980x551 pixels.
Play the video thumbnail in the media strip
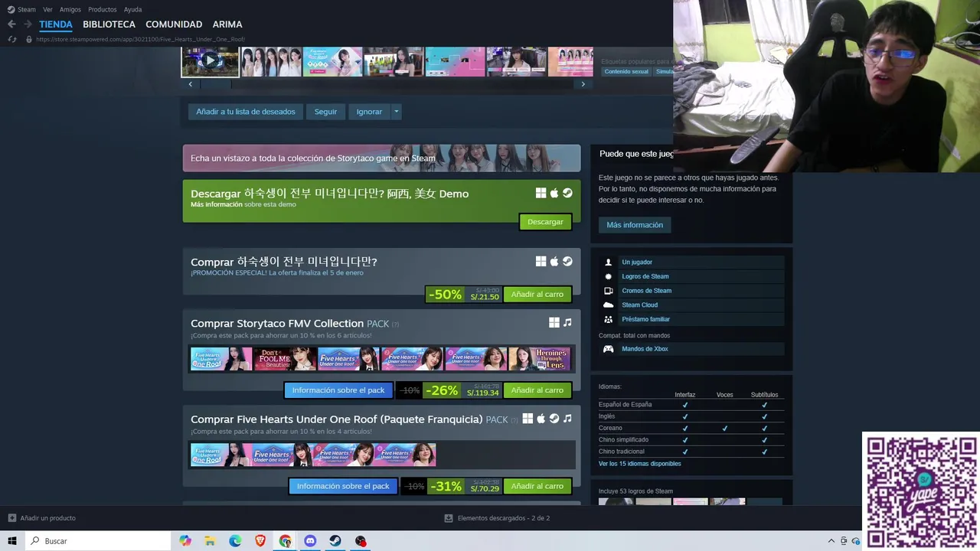(210, 61)
